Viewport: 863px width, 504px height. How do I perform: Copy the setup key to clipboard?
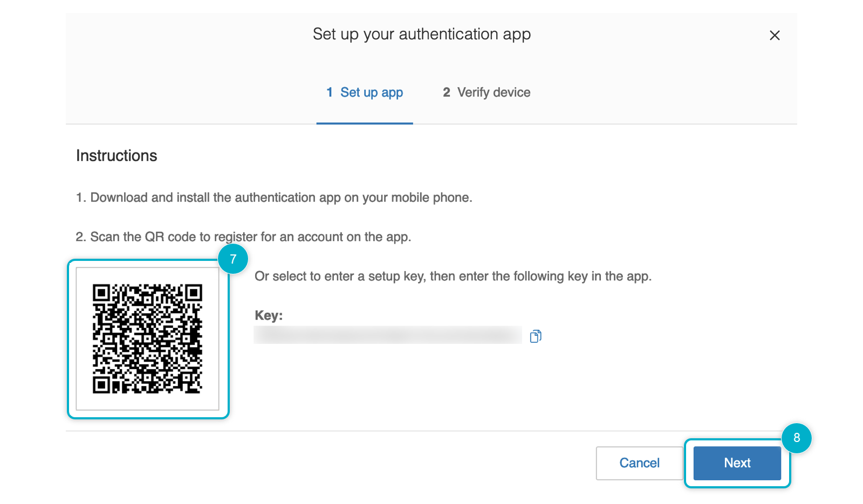pyautogui.click(x=536, y=336)
